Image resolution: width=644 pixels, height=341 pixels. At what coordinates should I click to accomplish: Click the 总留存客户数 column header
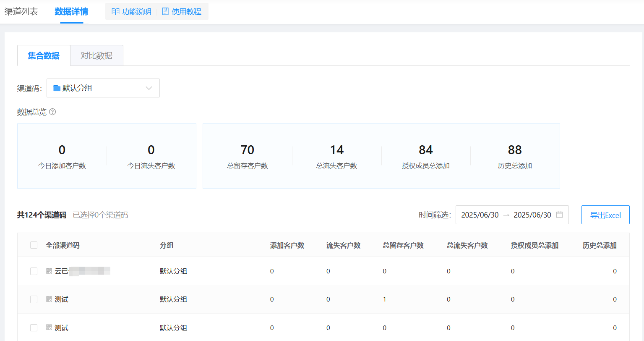coord(403,245)
